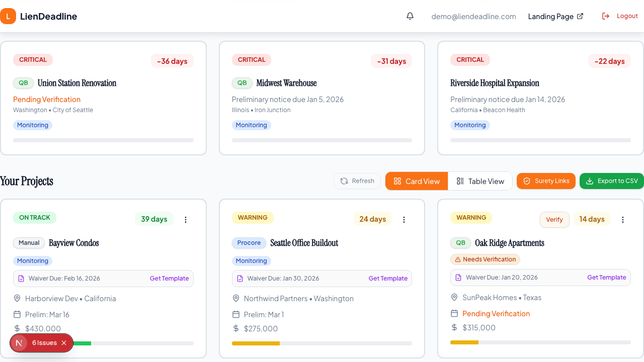Click the notification bell icon
This screenshot has width=644, height=362.
pos(410,16)
